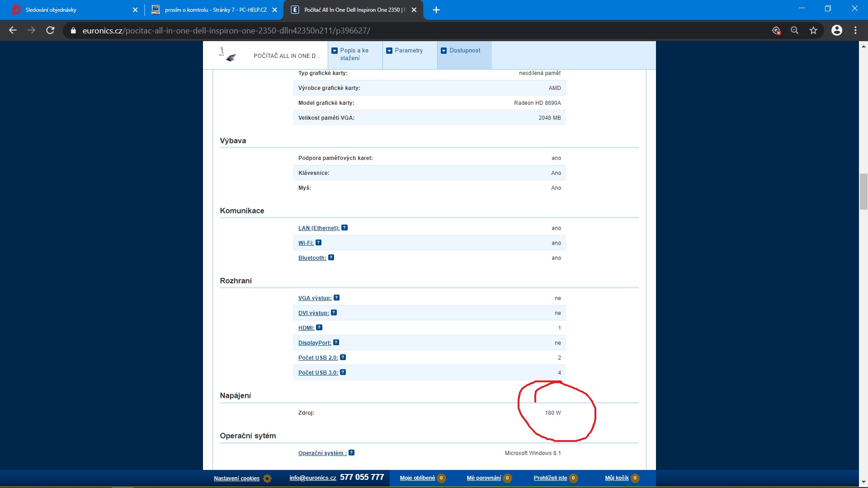Open the Můj košík cart link
The height and width of the screenshot is (488, 868).
click(617, 478)
